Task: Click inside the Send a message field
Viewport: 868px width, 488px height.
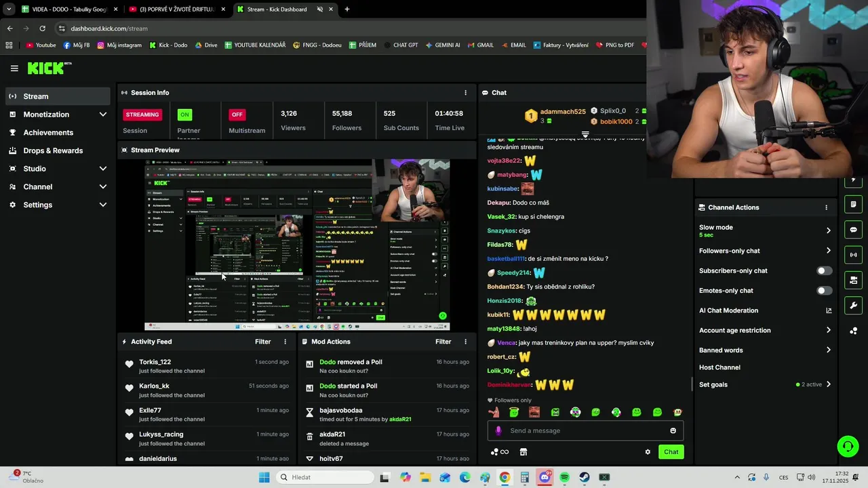Action: point(585,430)
